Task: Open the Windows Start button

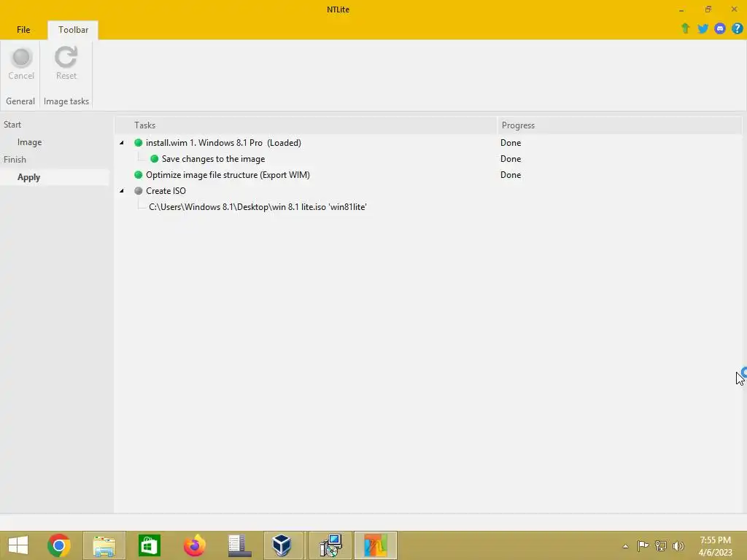Action: pyautogui.click(x=18, y=545)
